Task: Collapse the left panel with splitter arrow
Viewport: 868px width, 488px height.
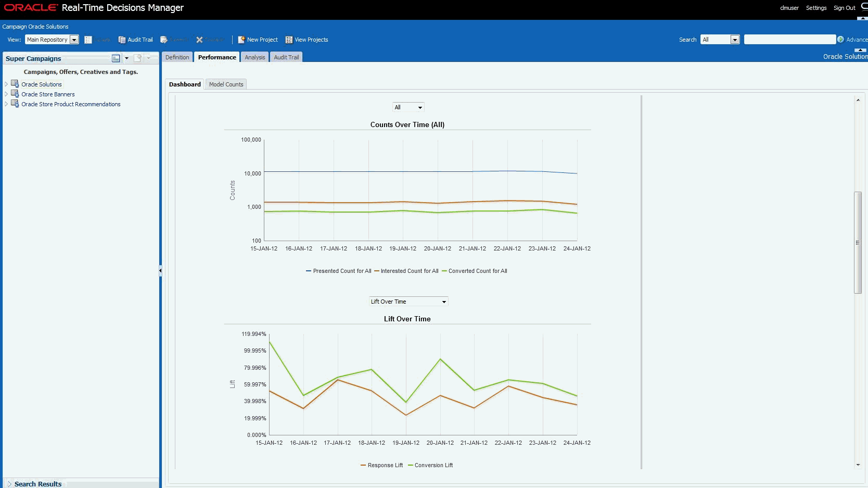Action: pos(160,270)
